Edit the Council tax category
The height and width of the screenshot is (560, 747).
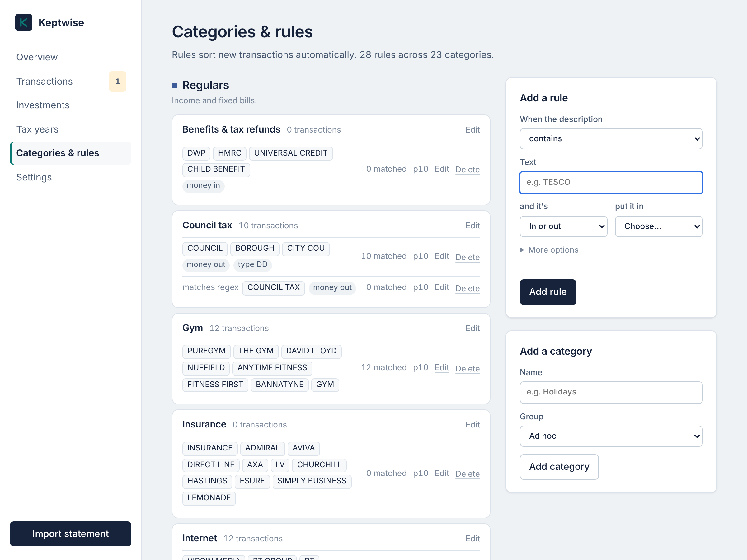pos(472,226)
